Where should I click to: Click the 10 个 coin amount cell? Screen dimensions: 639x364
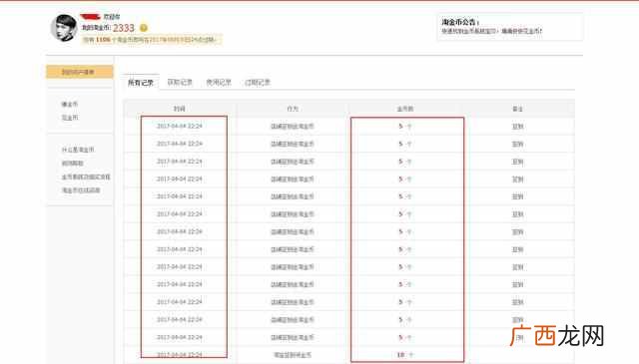[x=405, y=355]
